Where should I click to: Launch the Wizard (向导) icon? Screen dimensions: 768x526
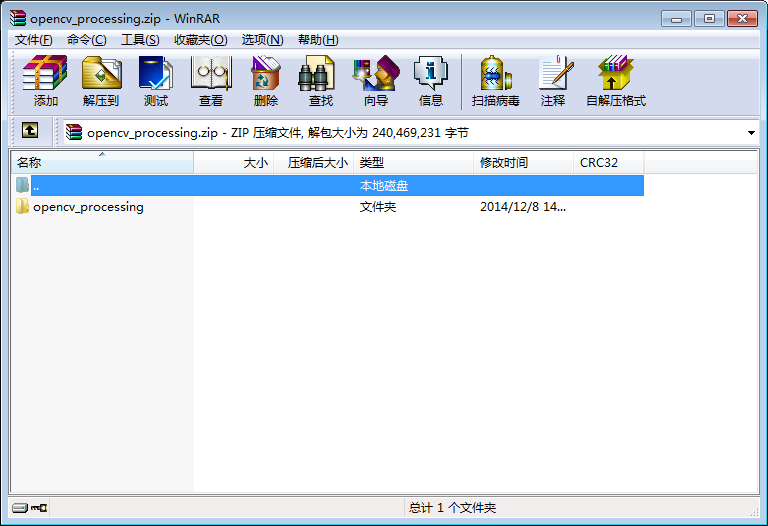point(376,81)
